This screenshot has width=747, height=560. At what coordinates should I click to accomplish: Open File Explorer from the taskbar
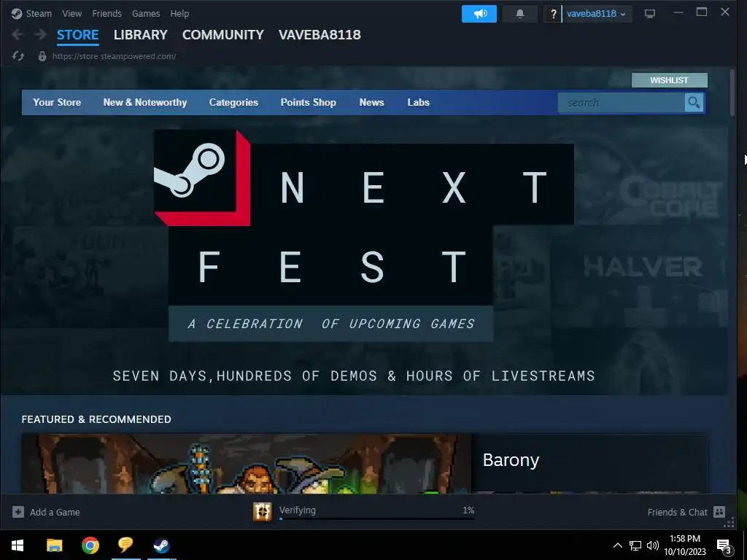[x=54, y=545]
